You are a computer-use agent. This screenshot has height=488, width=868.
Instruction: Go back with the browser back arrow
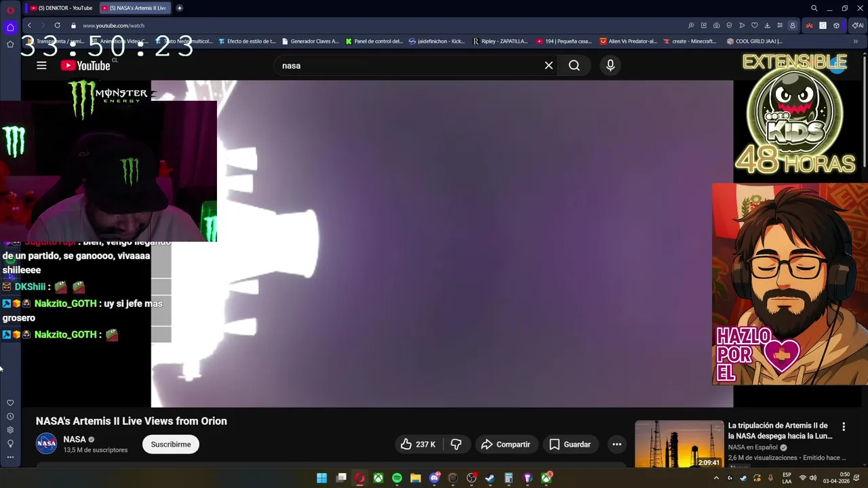click(x=29, y=26)
